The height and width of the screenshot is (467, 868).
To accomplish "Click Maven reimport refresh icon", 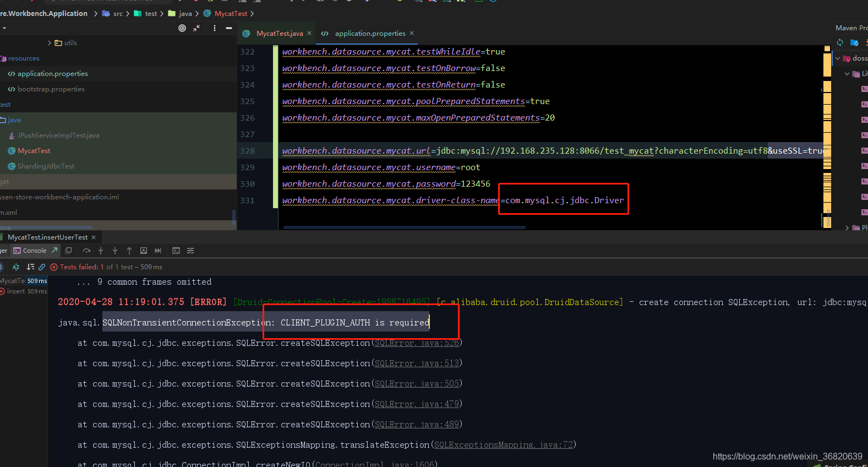I will 840,42.
